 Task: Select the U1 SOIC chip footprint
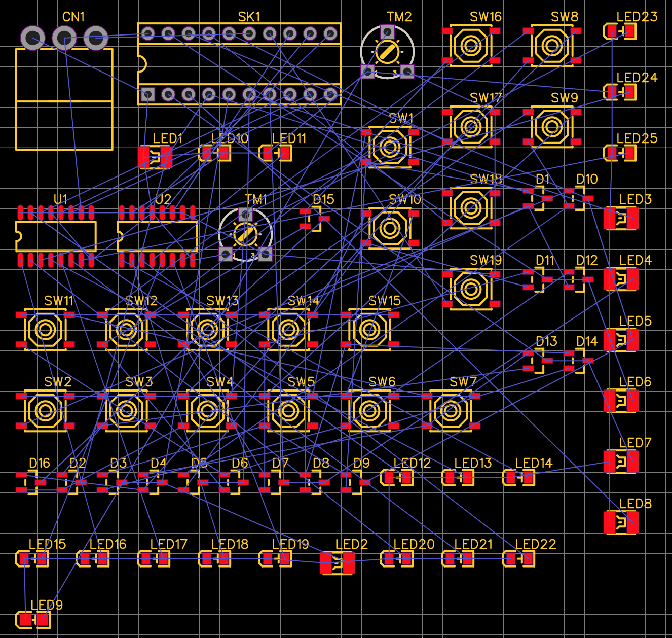coord(56,236)
